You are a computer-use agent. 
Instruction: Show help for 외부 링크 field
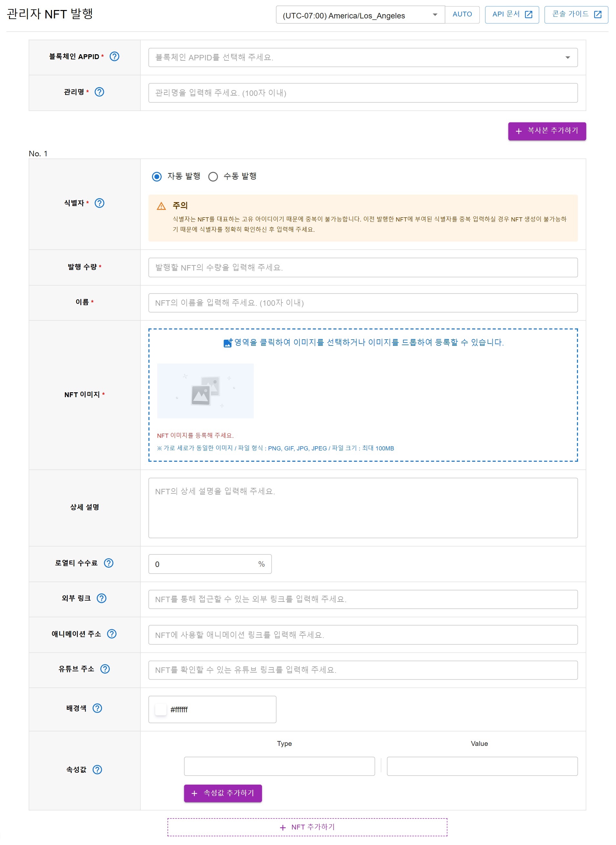tap(101, 599)
